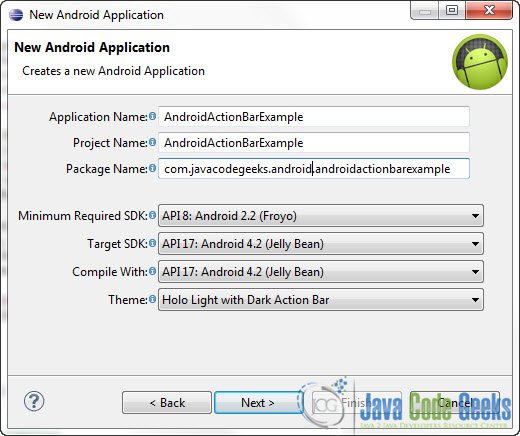Click the info icon beside Target SDK
Viewport: 520px width, 436px height.
[x=152, y=243]
